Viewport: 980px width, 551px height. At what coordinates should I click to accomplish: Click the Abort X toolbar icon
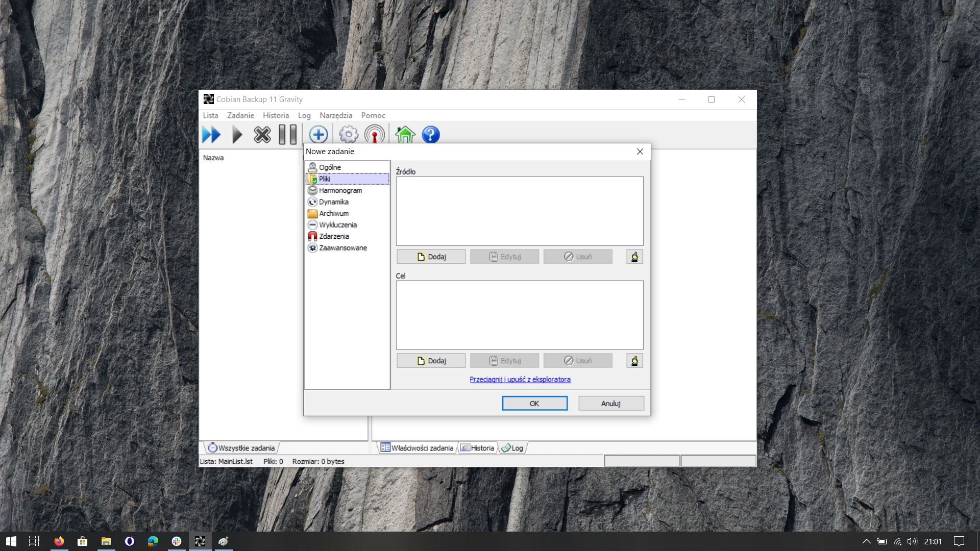pyautogui.click(x=262, y=135)
